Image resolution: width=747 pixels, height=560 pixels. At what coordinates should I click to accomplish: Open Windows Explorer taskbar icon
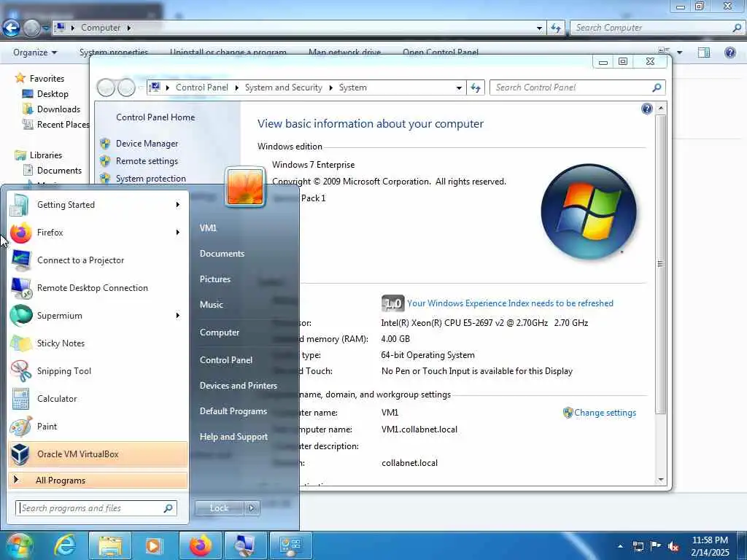pos(110,545)
